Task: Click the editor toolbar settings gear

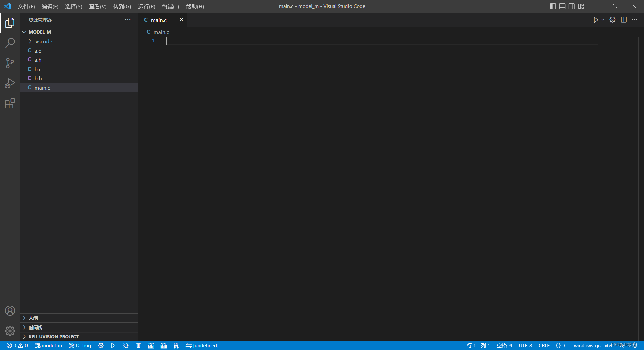Action: pos(612,20)
